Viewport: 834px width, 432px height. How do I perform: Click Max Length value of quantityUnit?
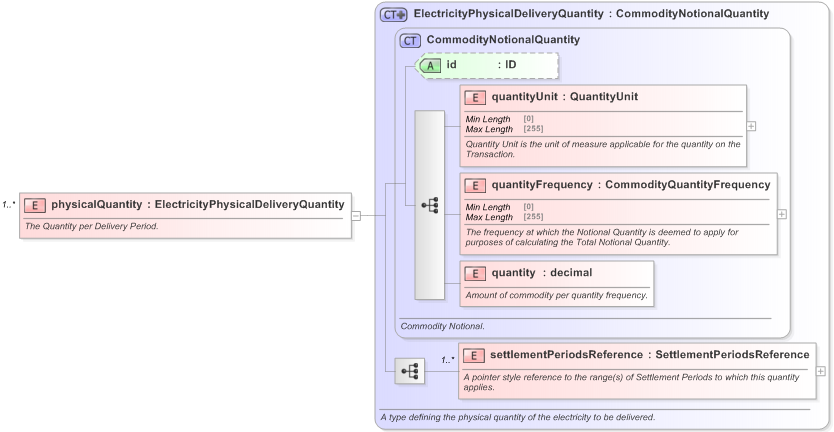(x=533, y=129)
